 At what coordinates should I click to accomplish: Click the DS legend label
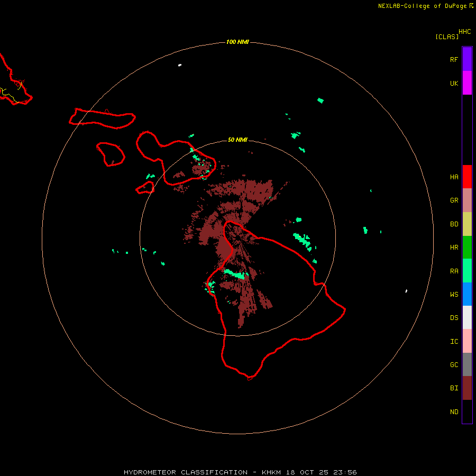coord(454,318)
